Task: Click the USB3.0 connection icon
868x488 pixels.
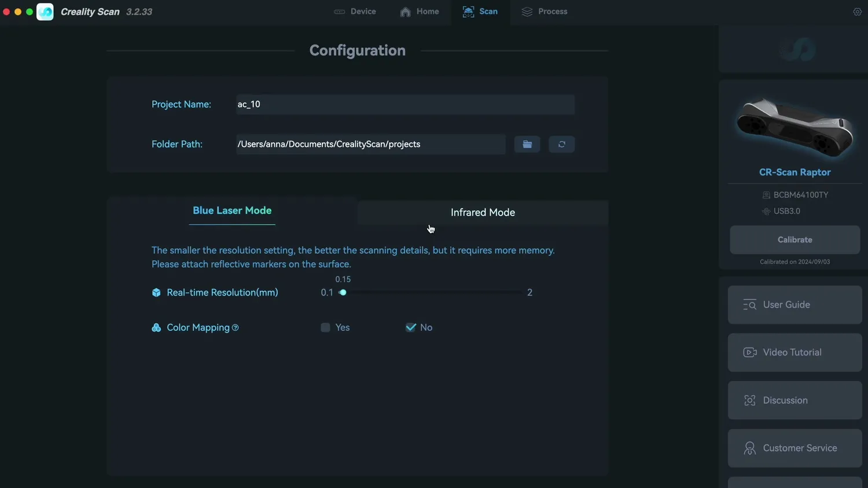Action: 766,211
